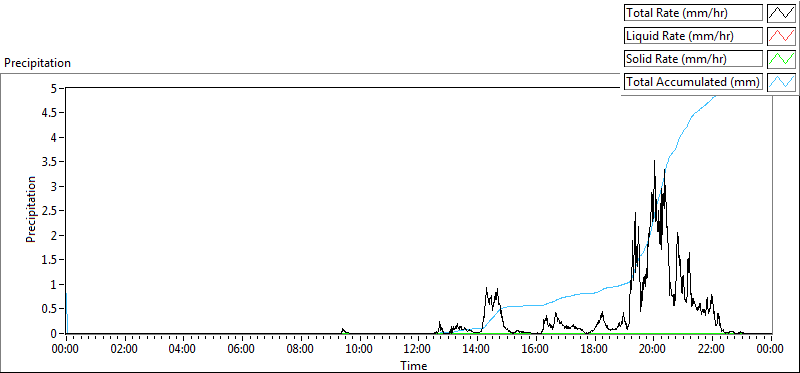Screen dimensions: 800x373
Task: Click the Total Accumulated blue plot icon
Action: tap(782, 82)
